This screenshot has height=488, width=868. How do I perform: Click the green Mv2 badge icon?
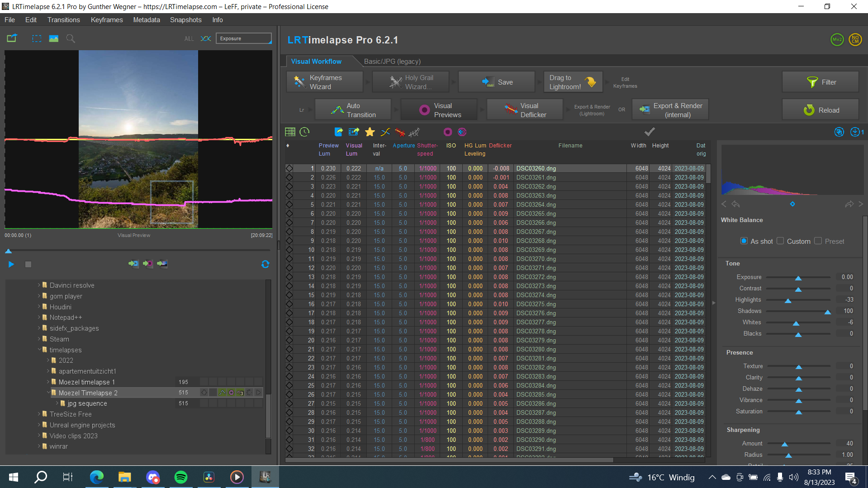(x=837, y=40)
